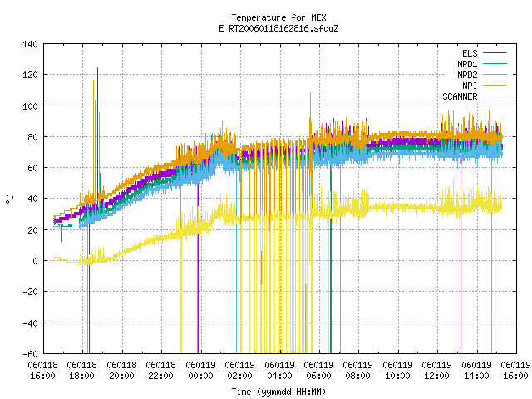The height and width of the screenshot is (399, 532).
Task: Click the ELS legend label
Action: coord(470,53)
